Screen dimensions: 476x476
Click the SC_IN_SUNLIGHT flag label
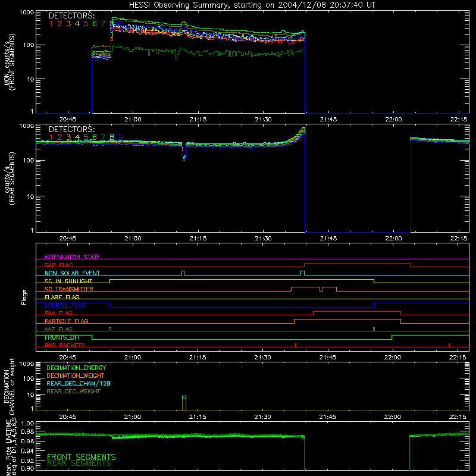pos(68,281)
